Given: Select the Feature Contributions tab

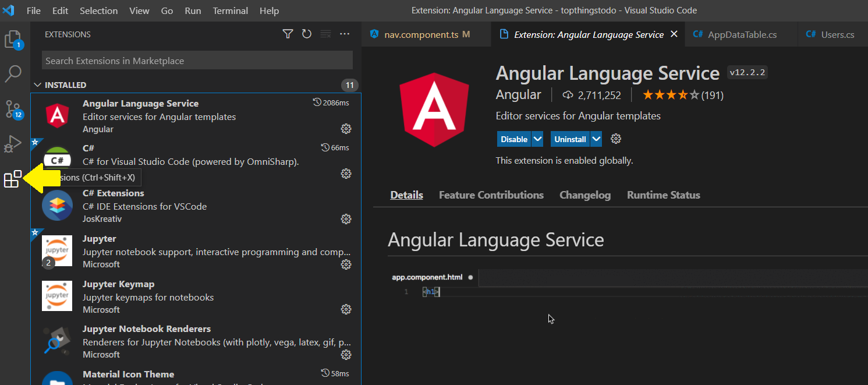Looking at the screenshot, I should click(x=491, y=195).
